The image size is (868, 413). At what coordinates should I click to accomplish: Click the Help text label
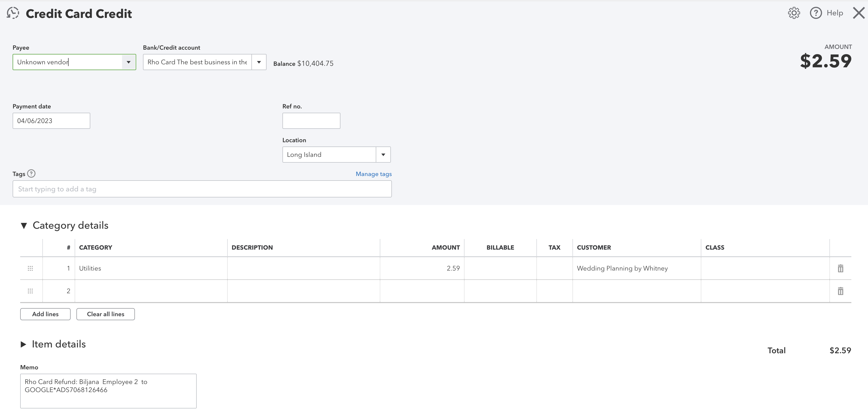click(x=835, y=13)
